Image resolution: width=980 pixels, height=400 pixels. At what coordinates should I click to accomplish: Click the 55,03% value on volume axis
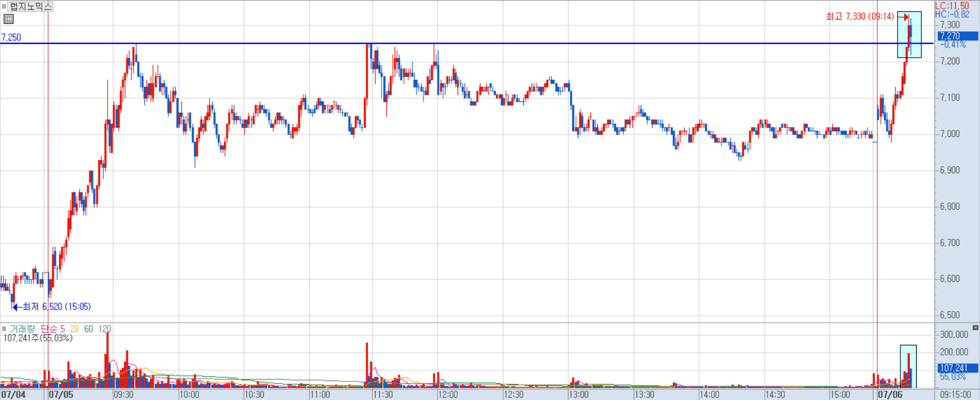tap(953, 376)
